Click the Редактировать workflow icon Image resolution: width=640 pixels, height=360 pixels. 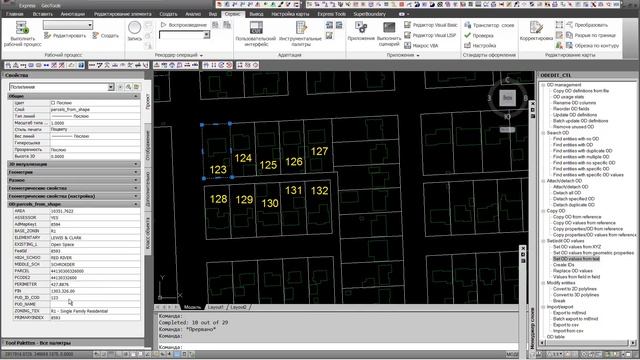coord(47,36)
